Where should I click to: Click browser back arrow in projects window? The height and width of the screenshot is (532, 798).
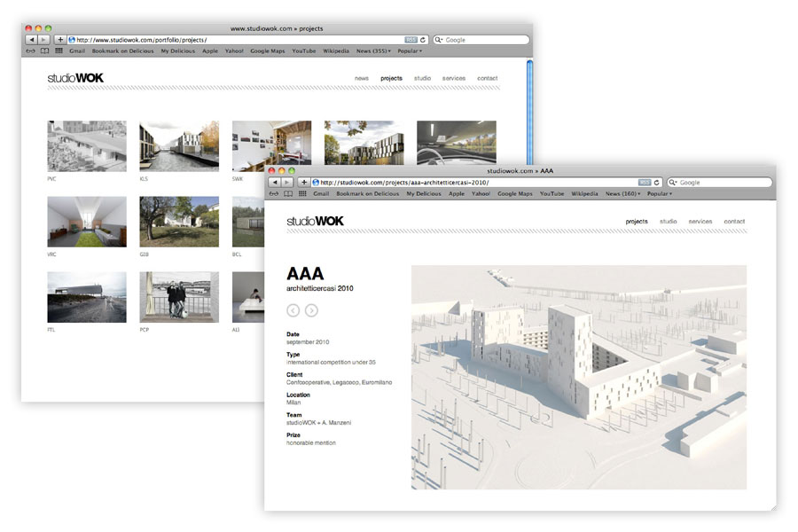point(32,40)
